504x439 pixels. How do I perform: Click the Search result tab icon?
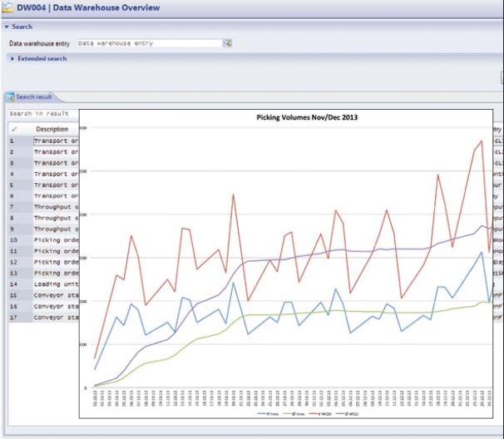[x=10, y=97]
